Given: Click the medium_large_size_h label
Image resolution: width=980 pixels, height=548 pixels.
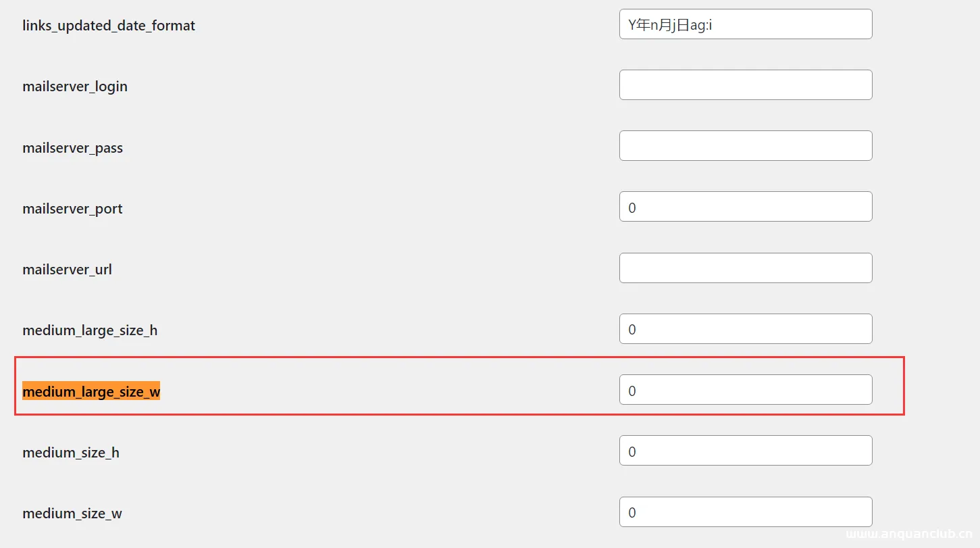Looking at the screenshot, I should (x=90, y=330).
